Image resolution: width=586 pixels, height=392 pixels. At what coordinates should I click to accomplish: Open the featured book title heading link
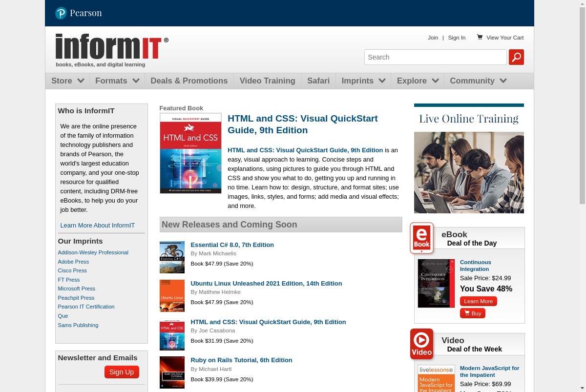[303, 124]
